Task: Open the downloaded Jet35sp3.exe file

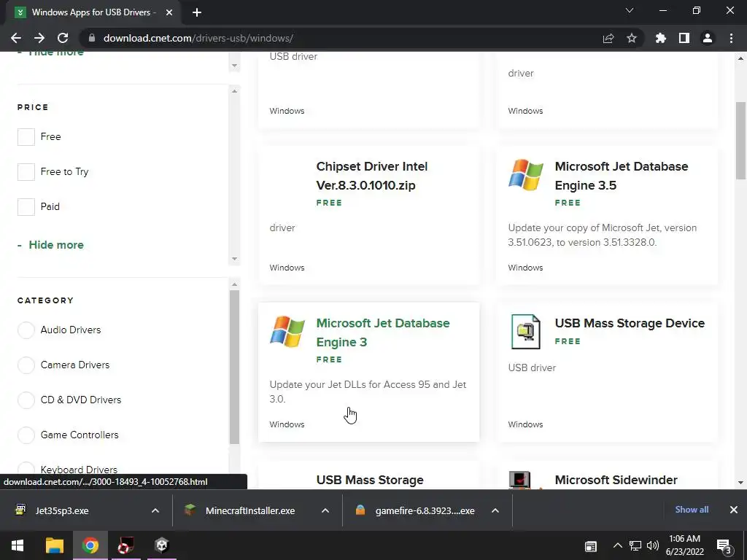Action: click(62, 510)
